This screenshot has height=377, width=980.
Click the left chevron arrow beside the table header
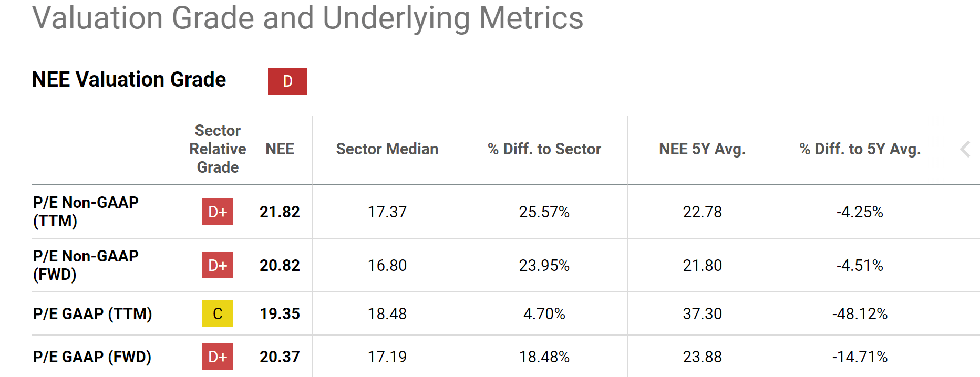[965, 149]
